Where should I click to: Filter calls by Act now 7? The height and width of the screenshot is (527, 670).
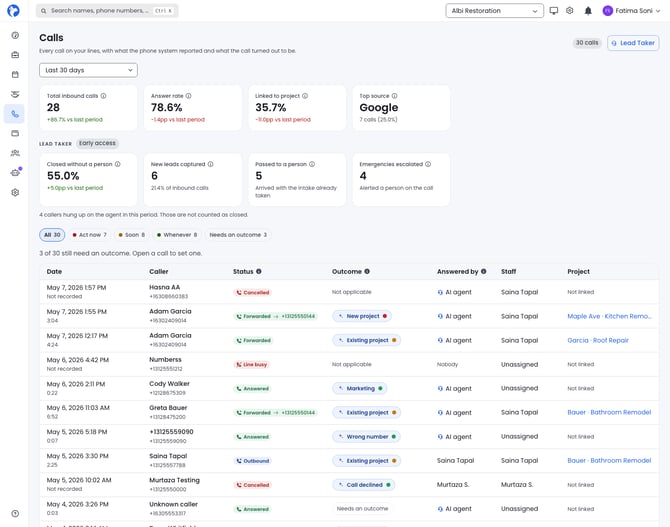(x=89, y=235)
